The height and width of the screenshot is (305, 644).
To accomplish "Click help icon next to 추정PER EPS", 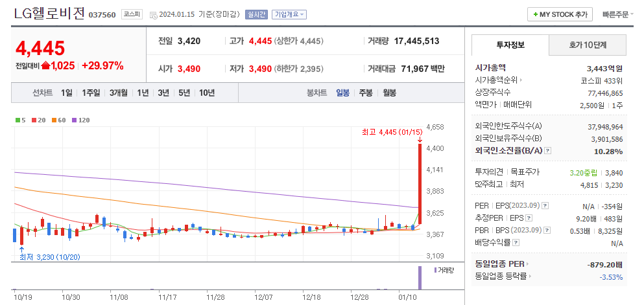I will point(529,218).
